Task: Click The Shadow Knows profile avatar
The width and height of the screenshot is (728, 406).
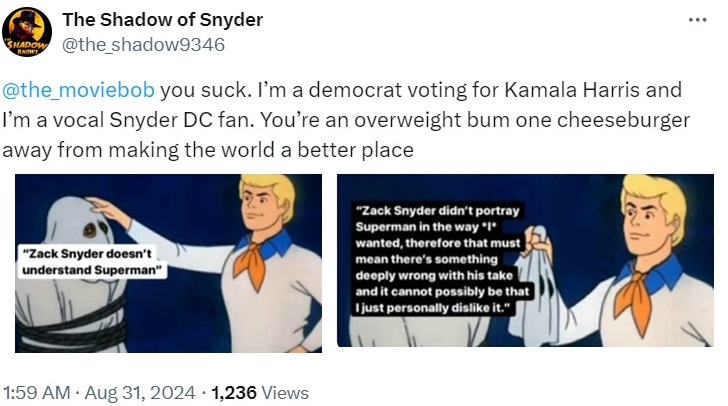Action: pyautogui.click(x=27, y=32)
